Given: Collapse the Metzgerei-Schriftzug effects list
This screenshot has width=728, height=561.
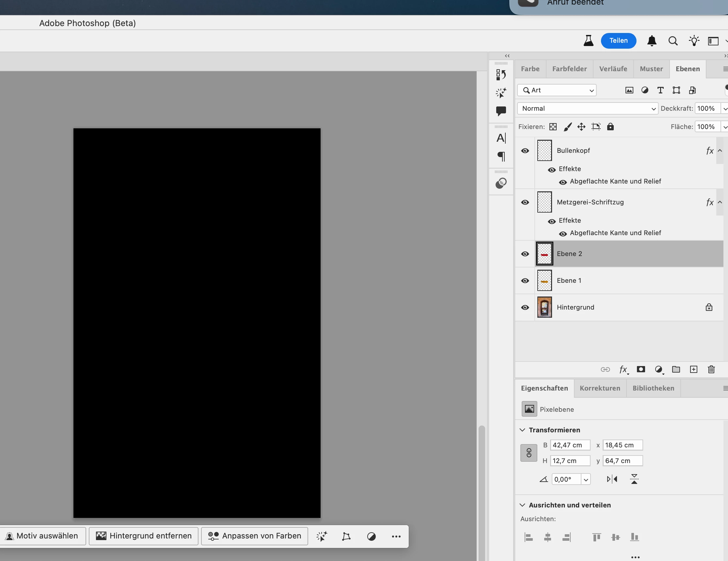Looking at the screenshot, I should coord(720,202).
